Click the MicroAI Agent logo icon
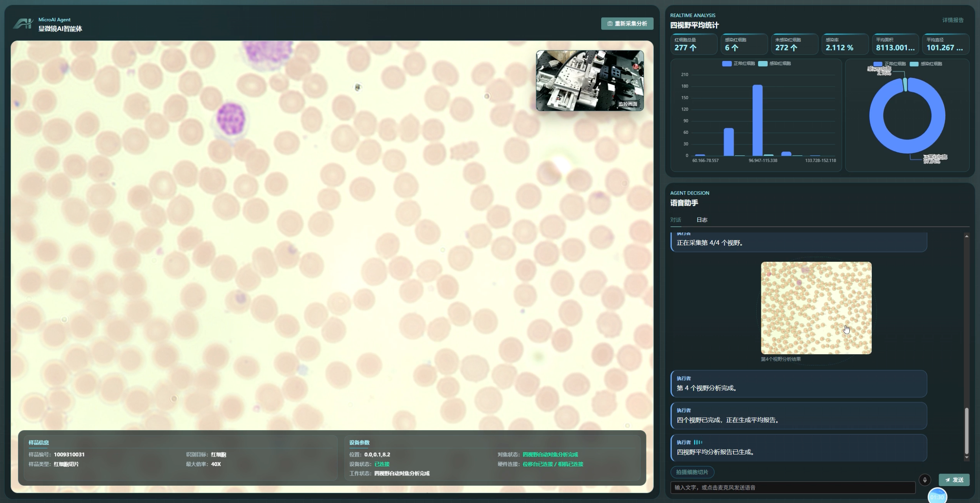This screenshot has height=503, width=980. (x=23, y=24)
